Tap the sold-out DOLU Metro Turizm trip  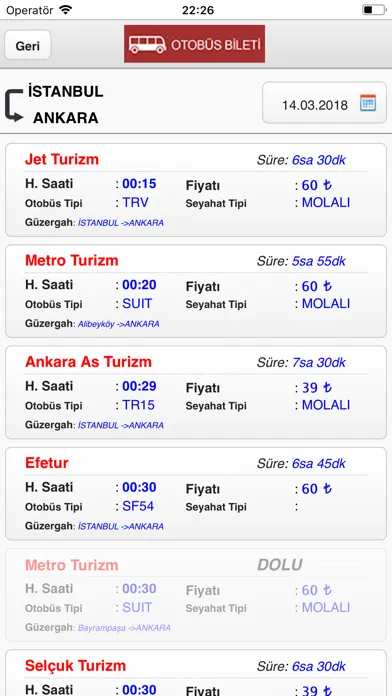(x=196, y=595)
